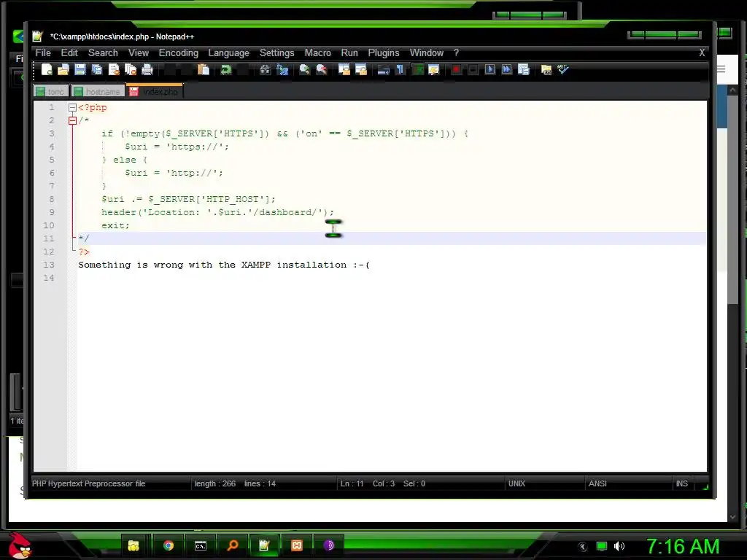The image size is (747, 560).
Task: Collapse the fold marker beside <?php
Action: pos(72,108)
